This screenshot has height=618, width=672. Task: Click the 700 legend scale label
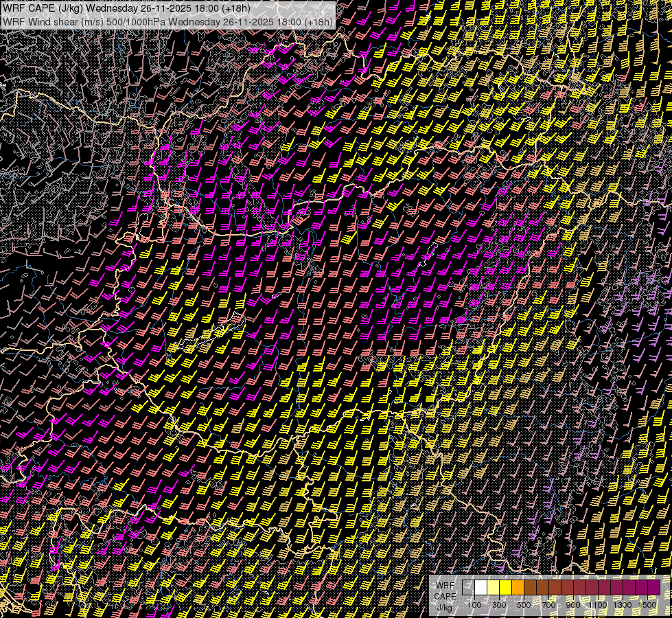tap(548, 605)
